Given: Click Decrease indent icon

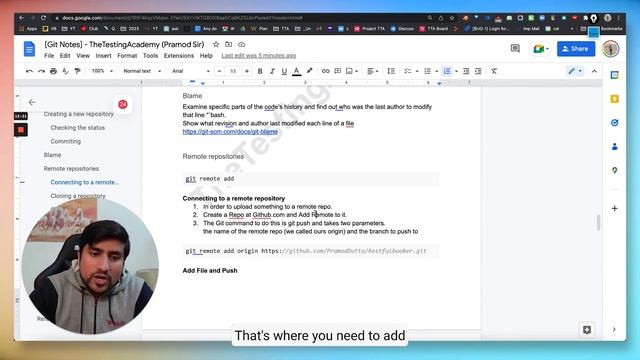Looking at the screenshot, I should click(466, 71).
